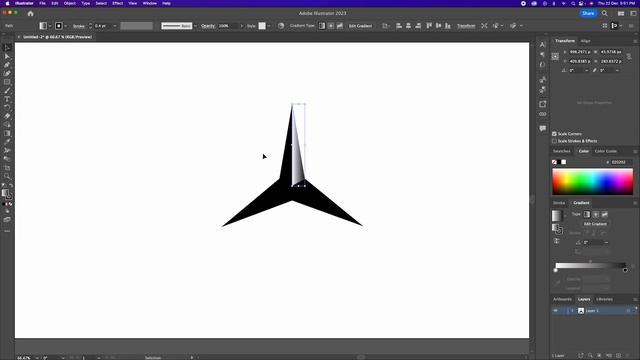
Task: Click the Recolor Artwork wheel icon
Action: coord(281,26)
